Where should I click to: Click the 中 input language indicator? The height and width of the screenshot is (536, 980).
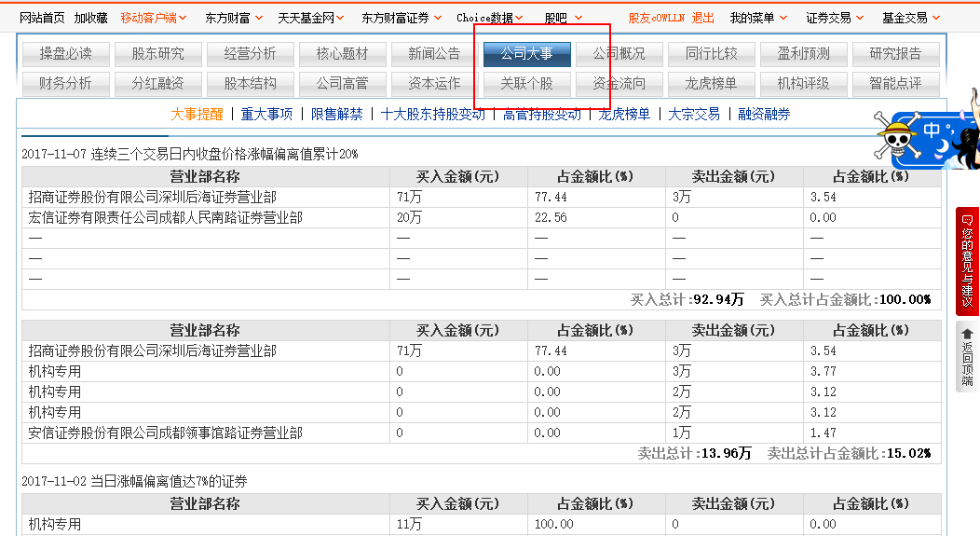click(932, 131)
